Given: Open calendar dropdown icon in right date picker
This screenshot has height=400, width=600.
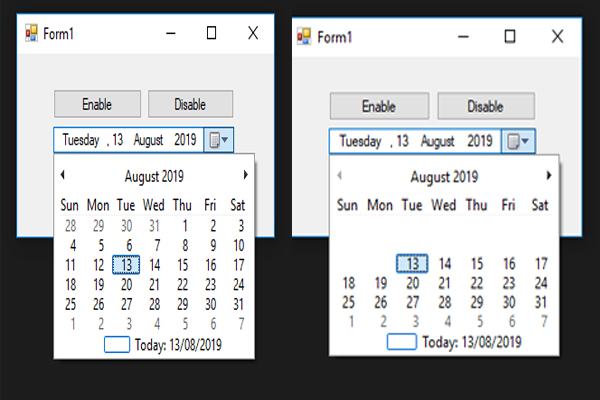Looking at the screenshot, I should [x=518, y=141].
